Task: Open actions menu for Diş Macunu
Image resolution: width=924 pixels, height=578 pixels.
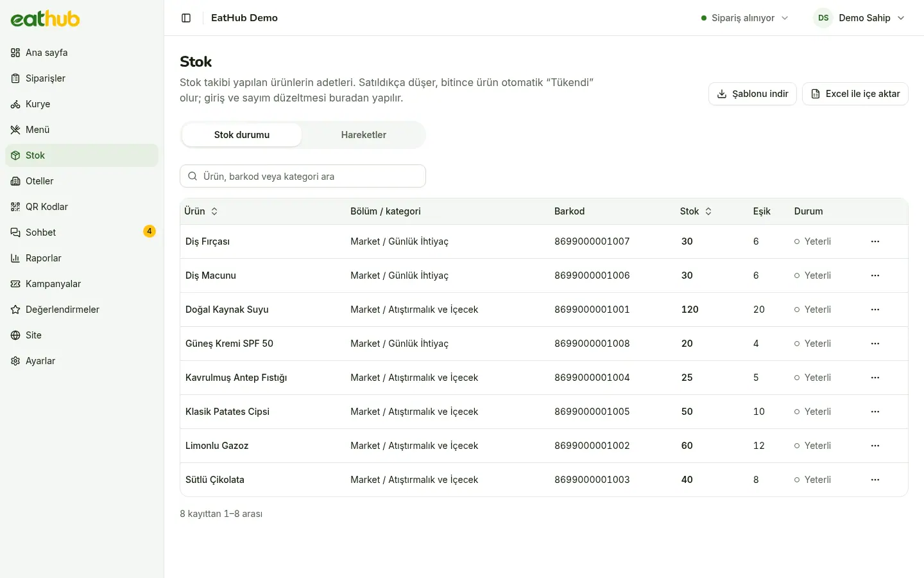Action: coord(875,276)
